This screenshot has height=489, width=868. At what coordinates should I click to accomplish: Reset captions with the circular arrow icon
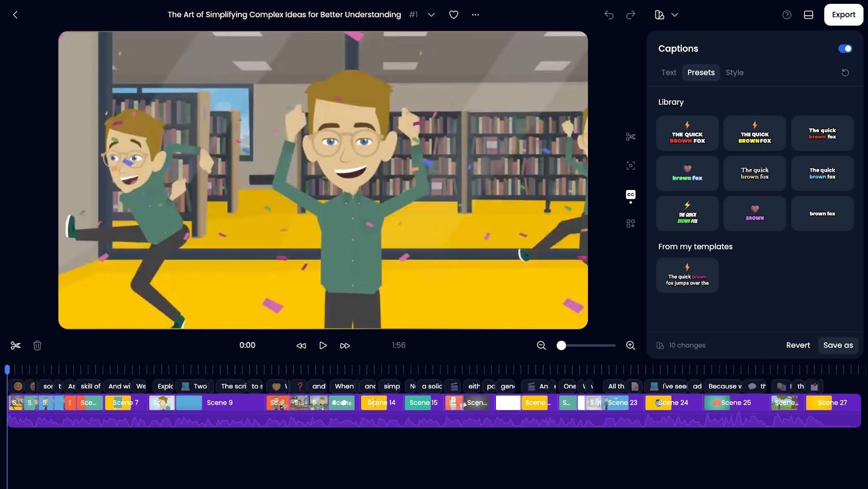click(x=845, y=73)
